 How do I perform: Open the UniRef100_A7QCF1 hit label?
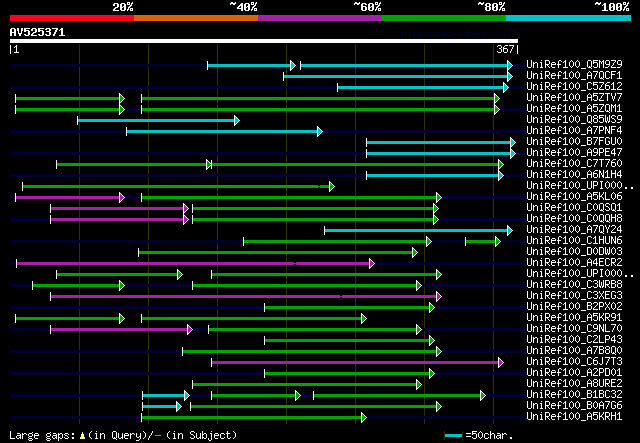click(574, 76)
